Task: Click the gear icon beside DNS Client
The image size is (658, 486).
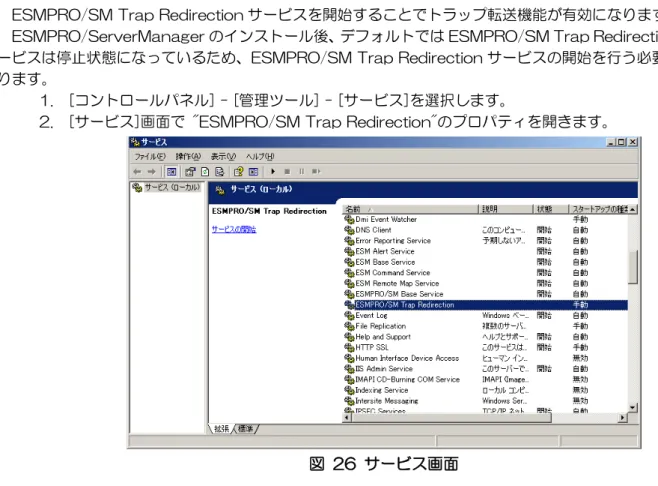Action: click(x=349, y=230)
